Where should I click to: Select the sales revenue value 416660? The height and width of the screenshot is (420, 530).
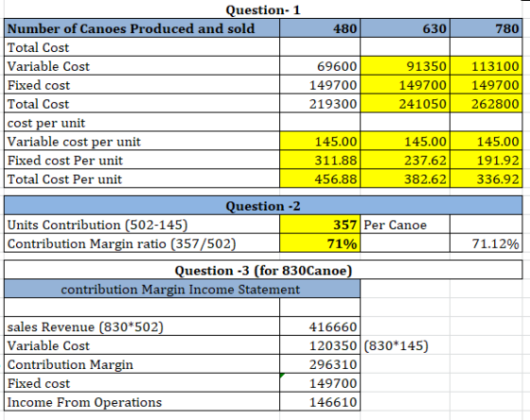(320, 326)
